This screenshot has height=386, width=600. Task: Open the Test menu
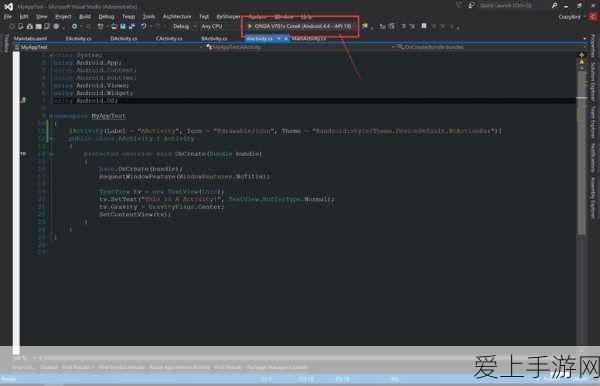click(x=204, y=16)
